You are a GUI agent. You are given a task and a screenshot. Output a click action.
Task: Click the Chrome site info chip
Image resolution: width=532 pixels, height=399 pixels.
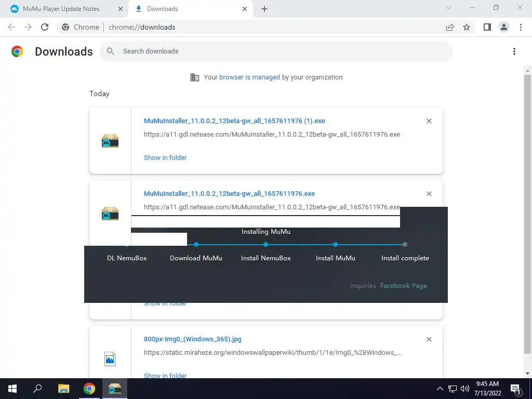tap(81, 27)
